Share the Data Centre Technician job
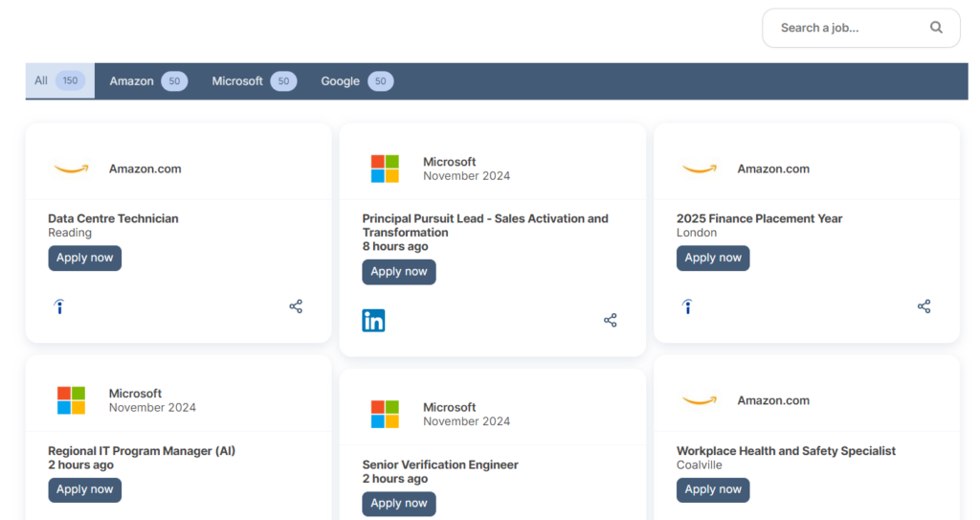 coord(296,306)
